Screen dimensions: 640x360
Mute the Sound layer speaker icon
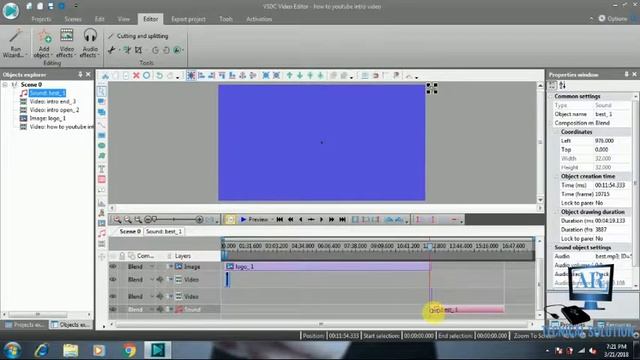click(160, 309)
